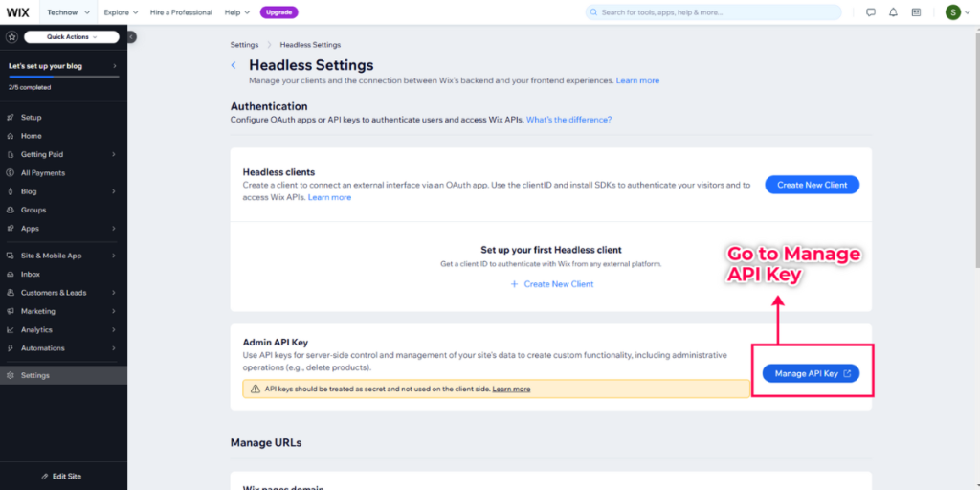The image size is (980, 490).
Task: Focus the search bar for tools and apps
Action: (x=713, y=12)
